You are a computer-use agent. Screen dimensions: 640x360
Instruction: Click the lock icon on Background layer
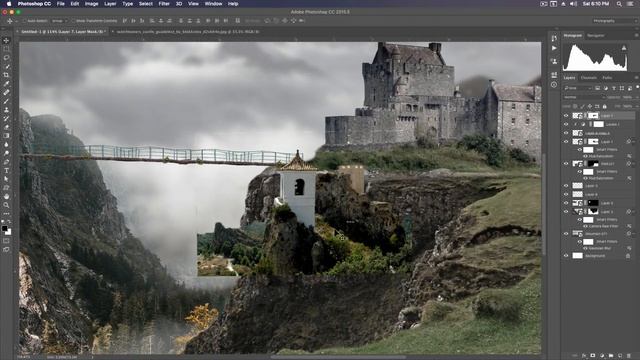[x=628, y=256]
